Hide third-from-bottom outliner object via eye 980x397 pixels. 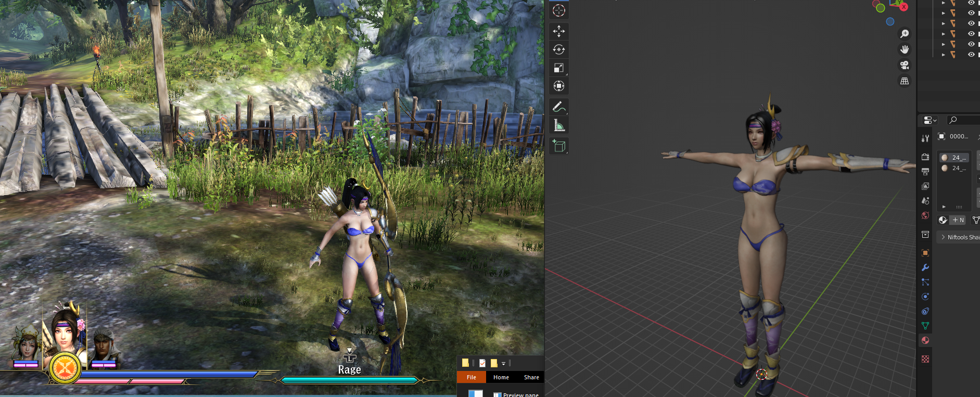click(971, 34)
